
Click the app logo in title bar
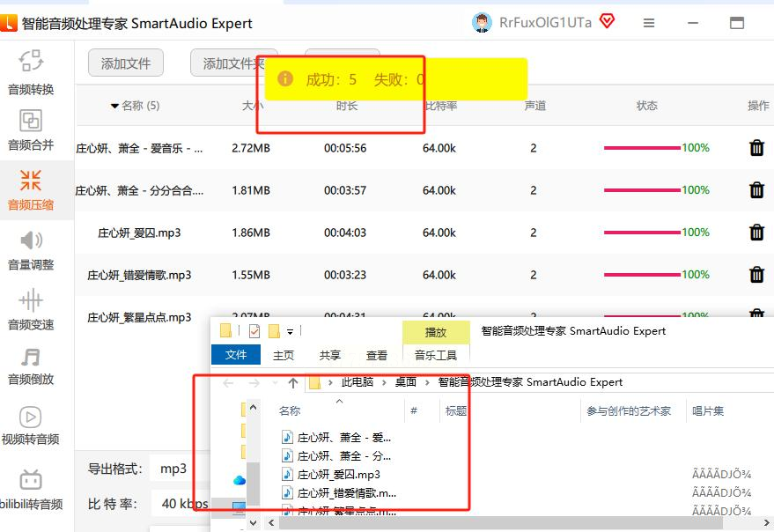tap(9, 23)
